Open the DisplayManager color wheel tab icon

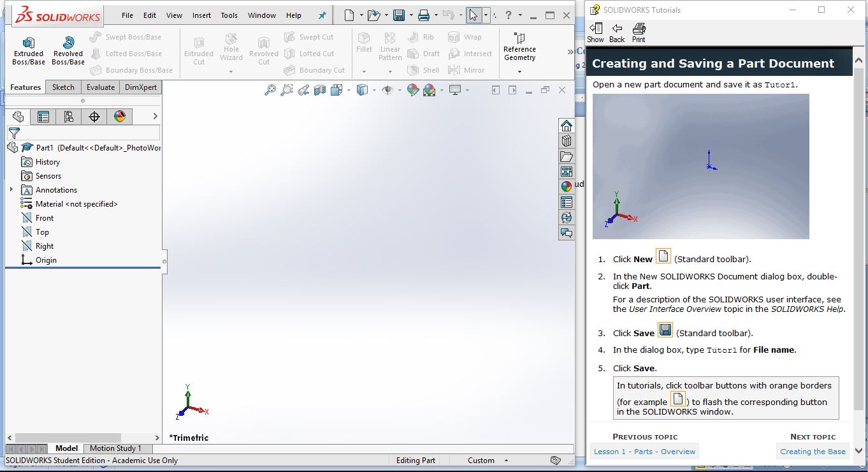pos(120,116)
